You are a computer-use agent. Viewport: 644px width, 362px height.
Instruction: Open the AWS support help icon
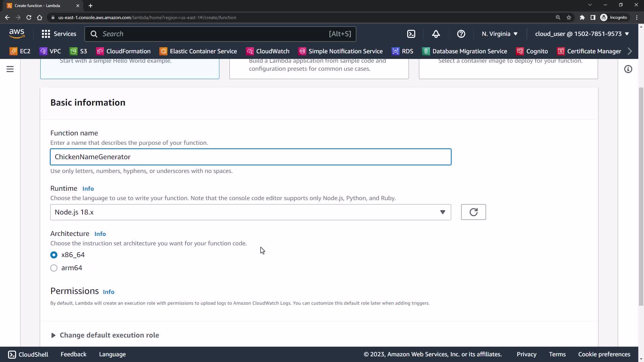tap(461, 34)
